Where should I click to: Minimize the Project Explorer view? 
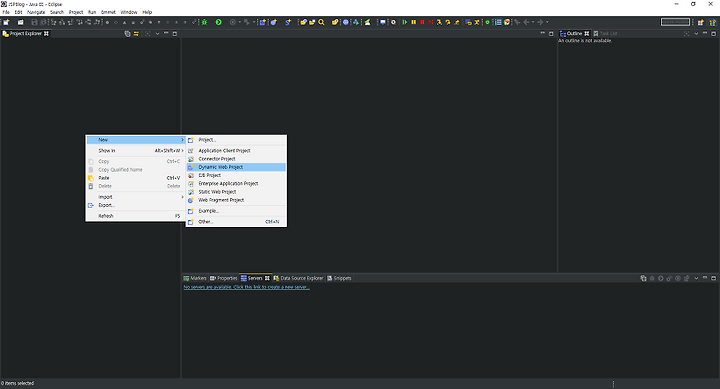click(x=166, y=34)
